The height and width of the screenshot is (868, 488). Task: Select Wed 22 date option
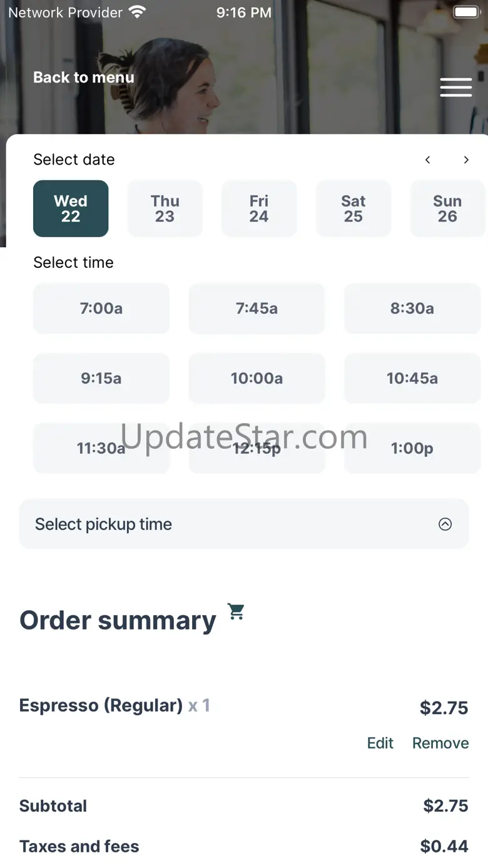pyautogui.click(x=71, y=208)
